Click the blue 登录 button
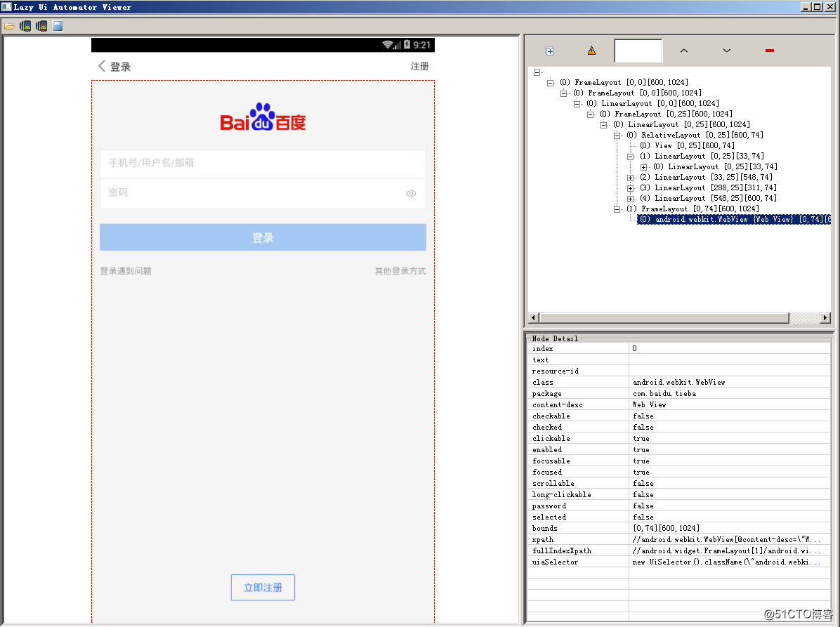The height and width of the screenshot is (627, 840). (x=263, y=237)
